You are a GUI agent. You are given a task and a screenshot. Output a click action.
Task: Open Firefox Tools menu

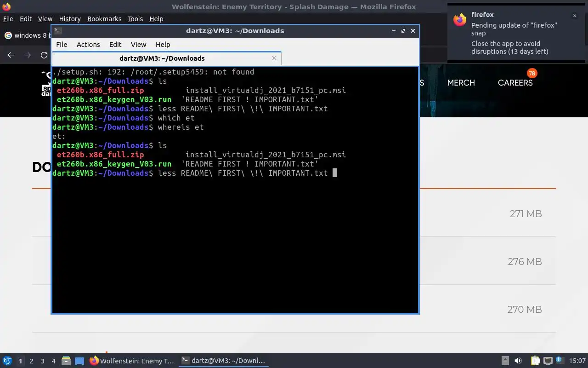pos(136,19)
